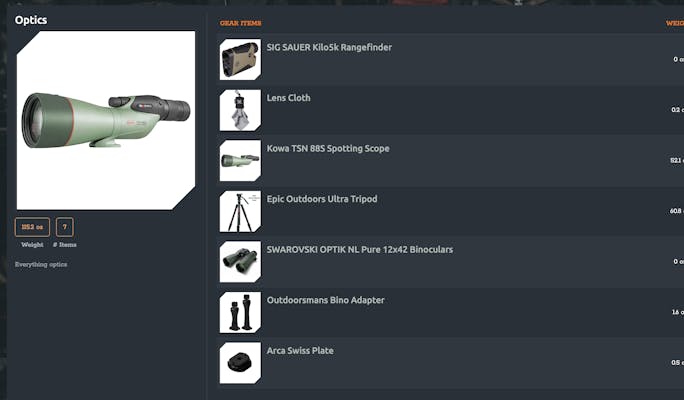Open the Arca Swiss Plate thumbnail
Image resolution: width=684 pixels, height=400 pixels.
[240, 363]
